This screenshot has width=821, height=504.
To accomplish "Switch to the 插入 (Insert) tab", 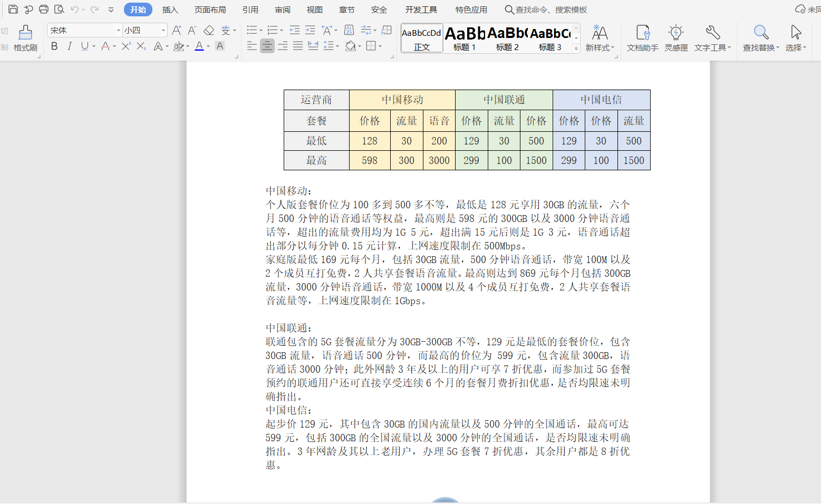I will [170, 9].
